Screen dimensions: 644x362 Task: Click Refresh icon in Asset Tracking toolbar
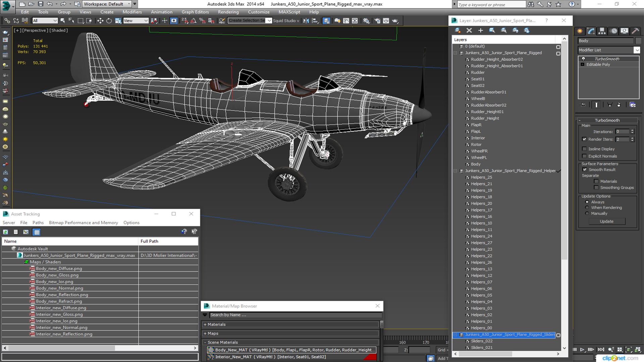coord(6,232)
